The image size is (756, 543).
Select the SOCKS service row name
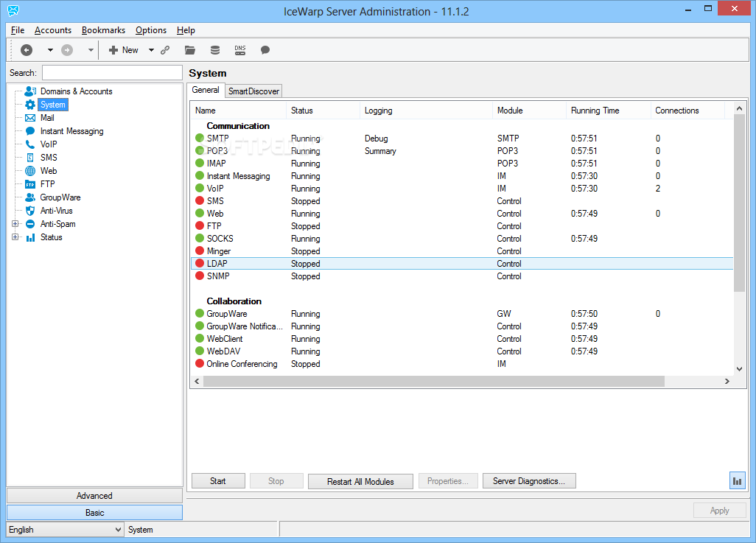pyautogui.click(x=220, y=239)
